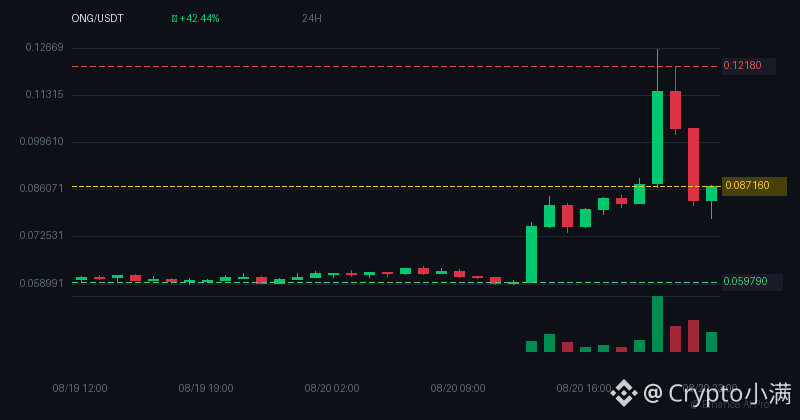This screenshot has height=420, width=800.
Task: Click the 08/20 02:00 time label
Action: 332,388
